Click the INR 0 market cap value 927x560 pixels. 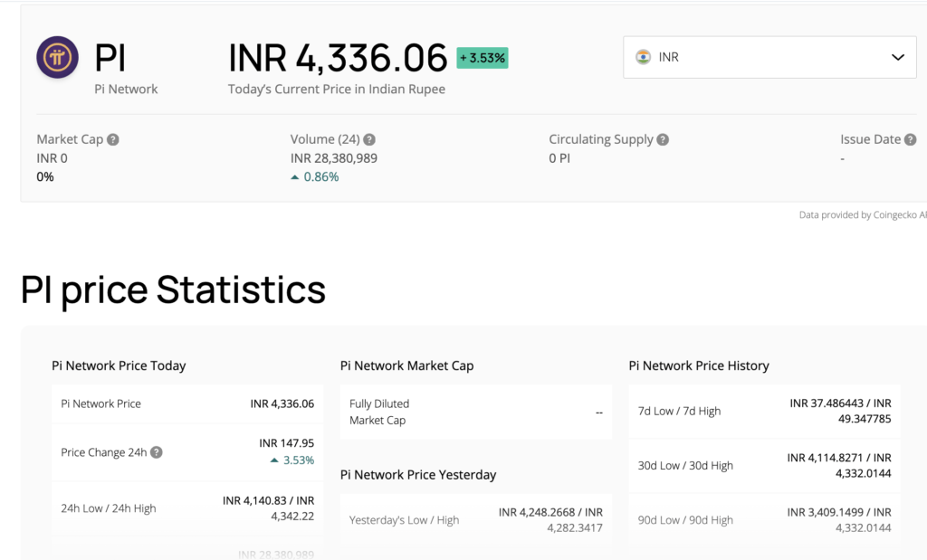[52, 158]
